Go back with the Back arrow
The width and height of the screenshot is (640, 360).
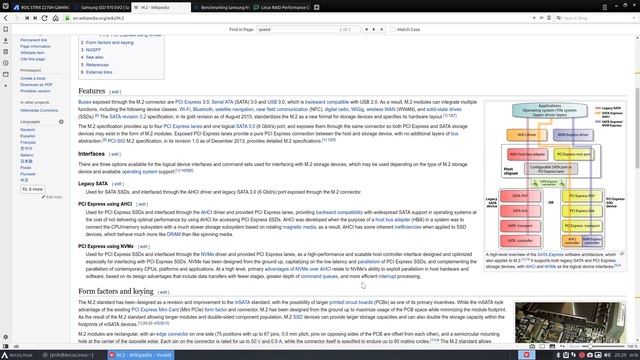[x=6, y=18]
